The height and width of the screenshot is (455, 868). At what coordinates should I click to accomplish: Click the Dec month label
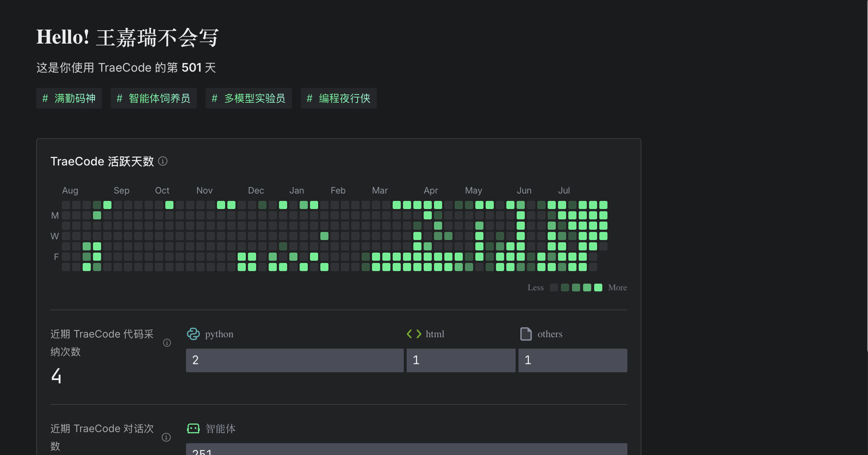point(256,191)
